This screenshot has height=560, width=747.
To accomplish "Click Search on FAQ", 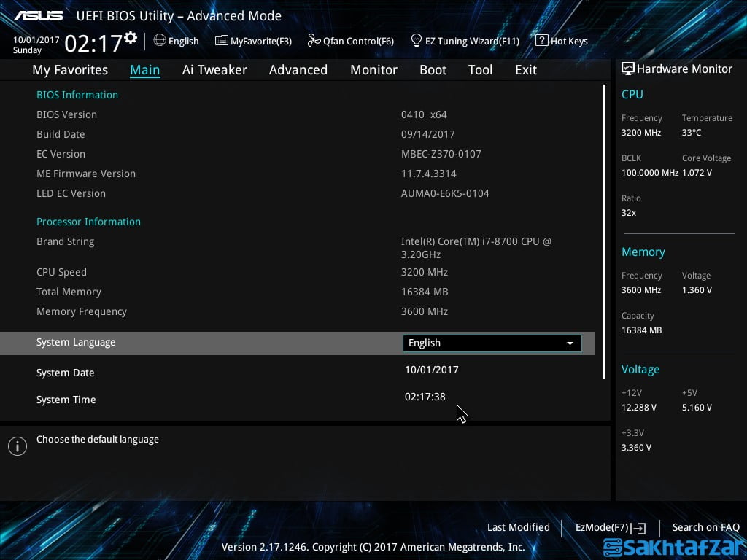I will pyautogui.click(x=705, y=527).
